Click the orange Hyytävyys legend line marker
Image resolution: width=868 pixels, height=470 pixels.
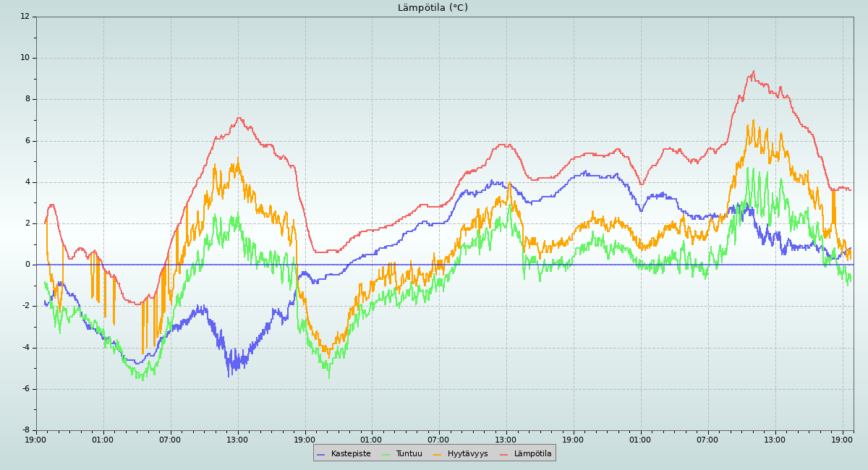[438, 454]
